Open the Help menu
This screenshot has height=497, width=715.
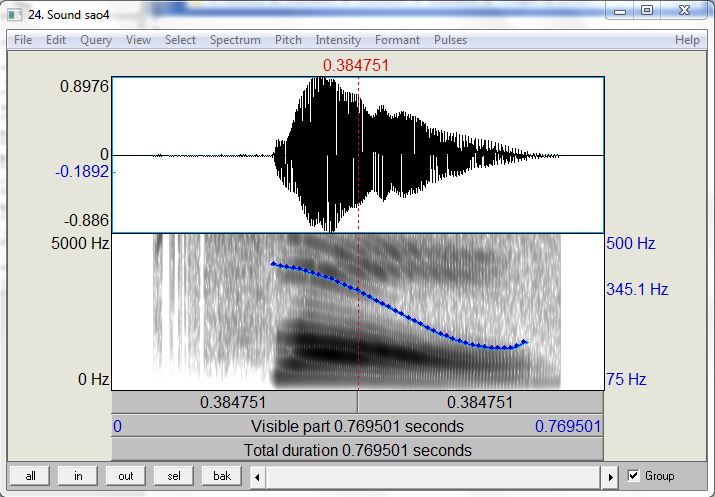[x=687, y=40]
